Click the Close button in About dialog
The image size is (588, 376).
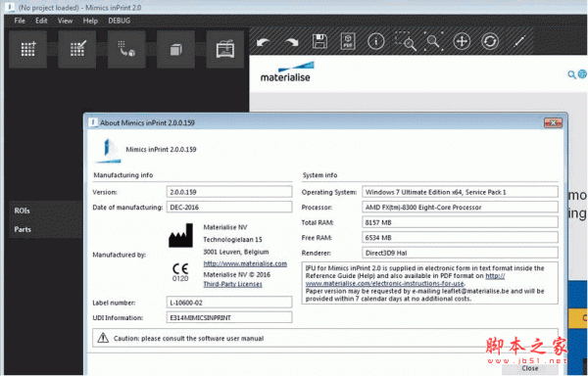pyautogui.click(x=530, y=368)
